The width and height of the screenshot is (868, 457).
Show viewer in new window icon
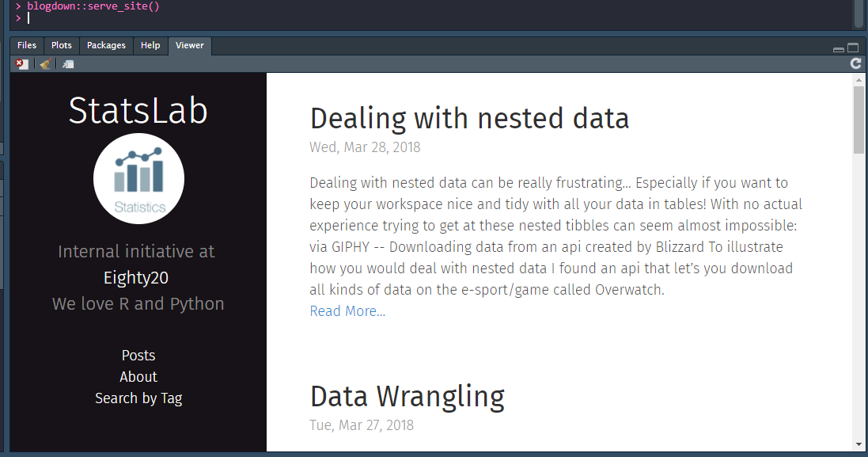[68, 64]
